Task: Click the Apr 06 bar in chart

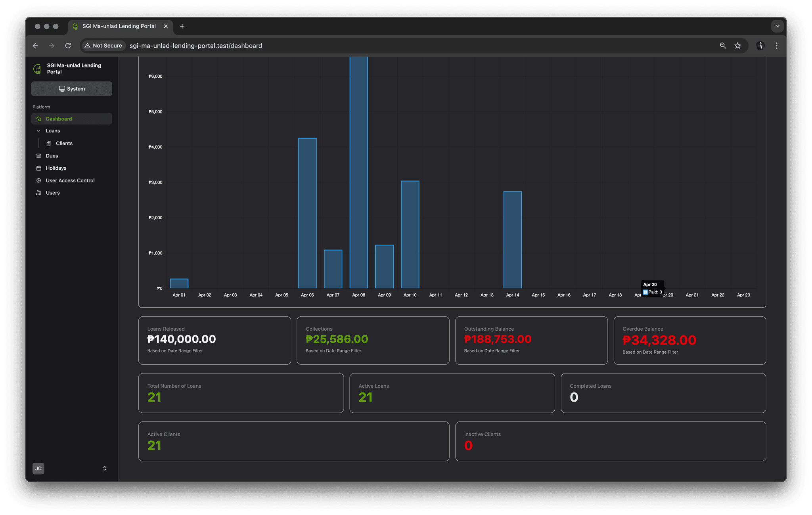Action: pos(307,213)
